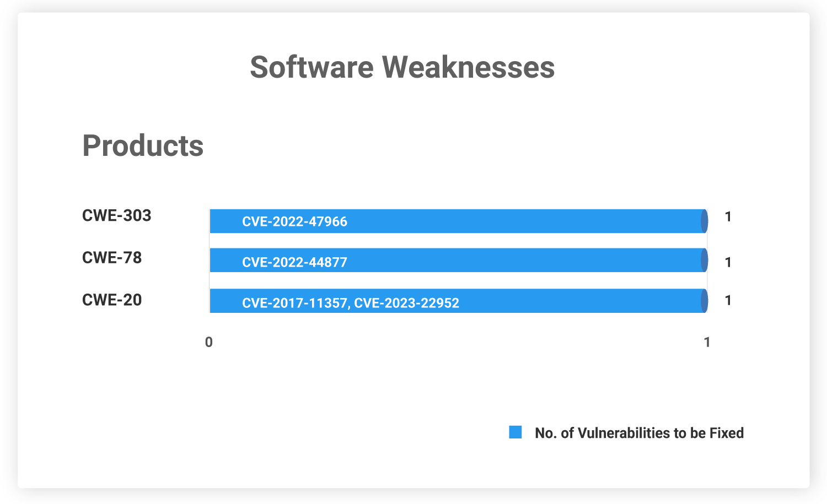This screenshot has width=827, height=504.
Task: Click the 0 tick on the horizontal axis
Action: (209, 342)
